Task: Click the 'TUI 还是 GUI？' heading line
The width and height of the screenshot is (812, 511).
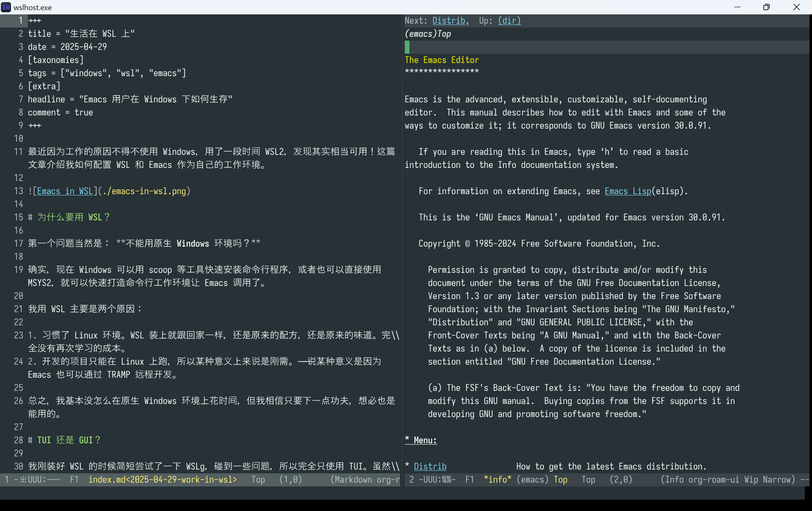Action: [x=69, y=440]
